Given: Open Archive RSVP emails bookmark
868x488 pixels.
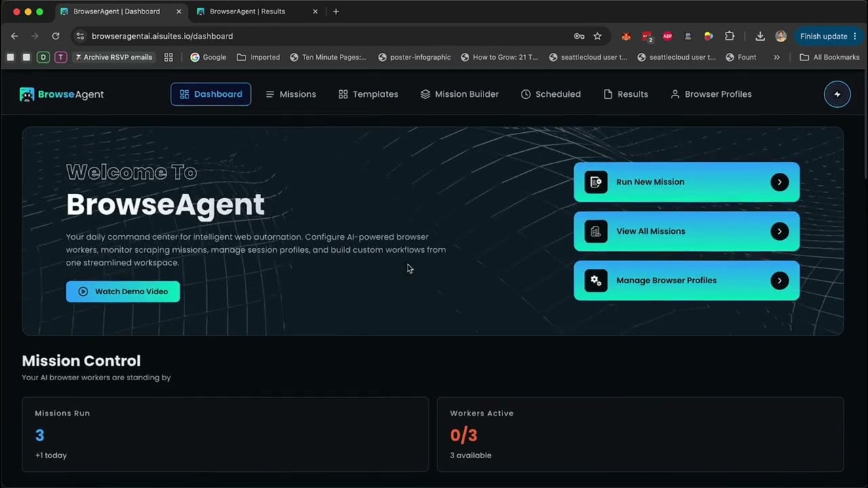Looking at the screenshot, I should 113,57.
